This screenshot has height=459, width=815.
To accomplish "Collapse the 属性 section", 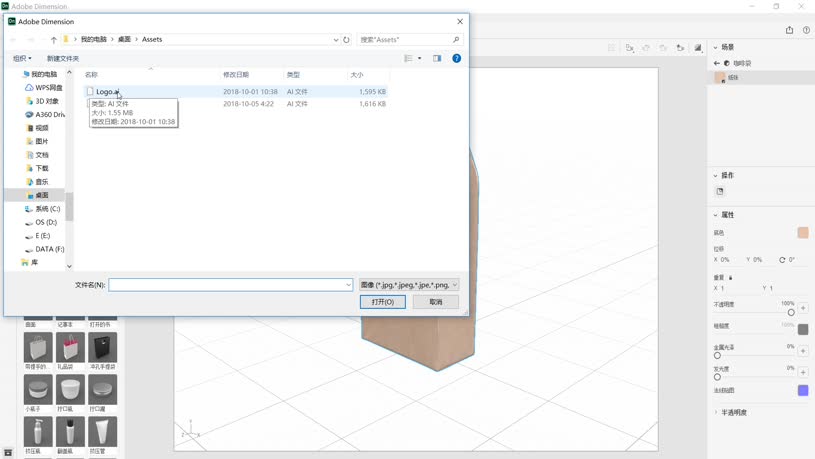I will (x=715, y=215).
